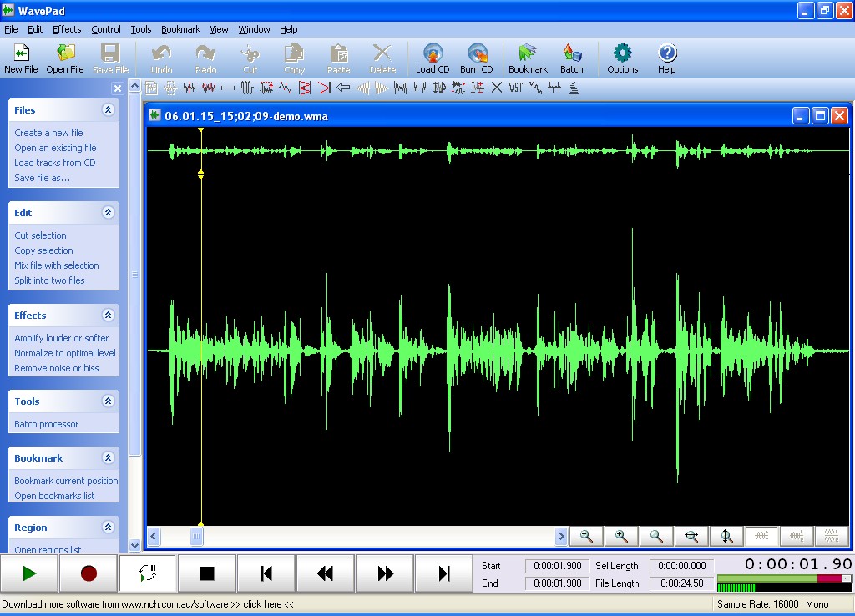
Task: Toggle the separate L and R waveform view
Action: point(832,537)
